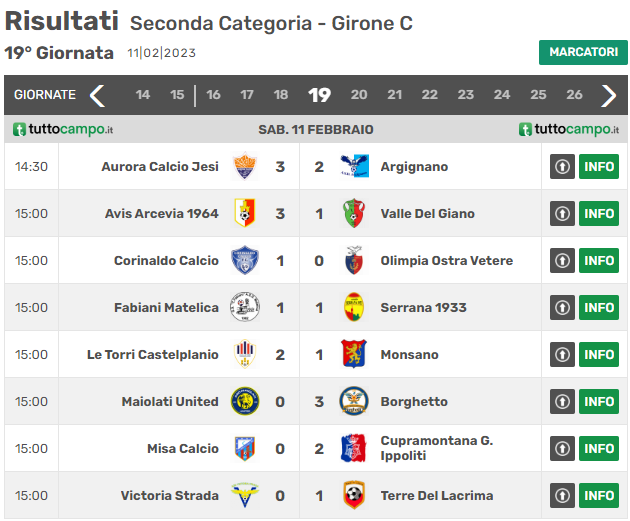Click up-arrow icon for Fabiani Matelica match
The image size is (630, 521).
point(562,308)
